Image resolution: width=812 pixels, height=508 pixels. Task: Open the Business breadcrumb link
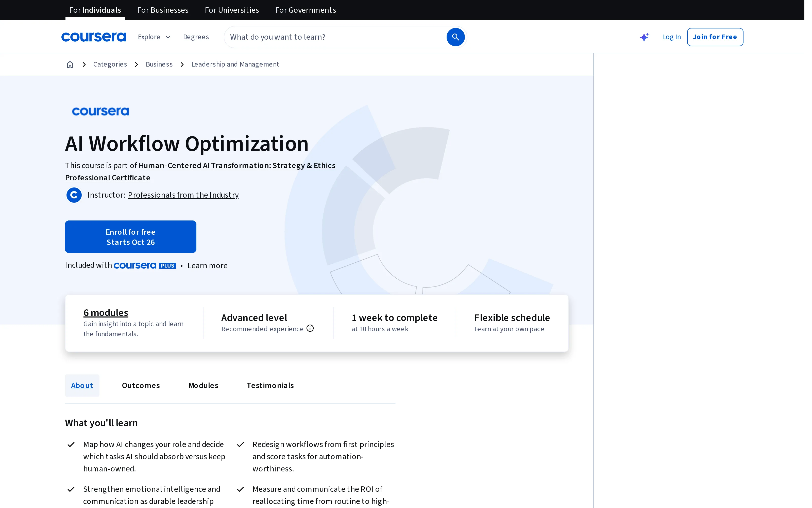pyautogui.click(x=159, y=64)
